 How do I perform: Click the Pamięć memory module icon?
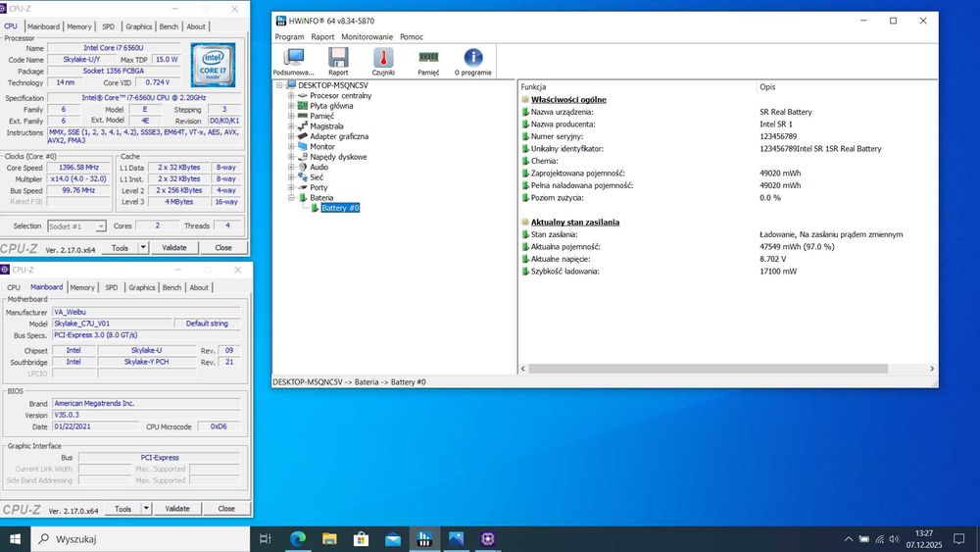coord(428,61)
